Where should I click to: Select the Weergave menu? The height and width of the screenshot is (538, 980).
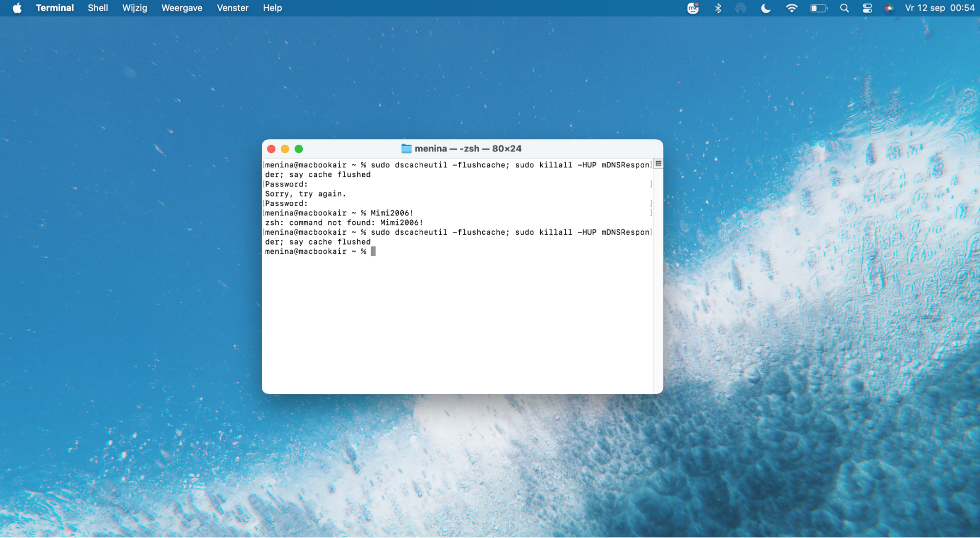click(181, 8)
